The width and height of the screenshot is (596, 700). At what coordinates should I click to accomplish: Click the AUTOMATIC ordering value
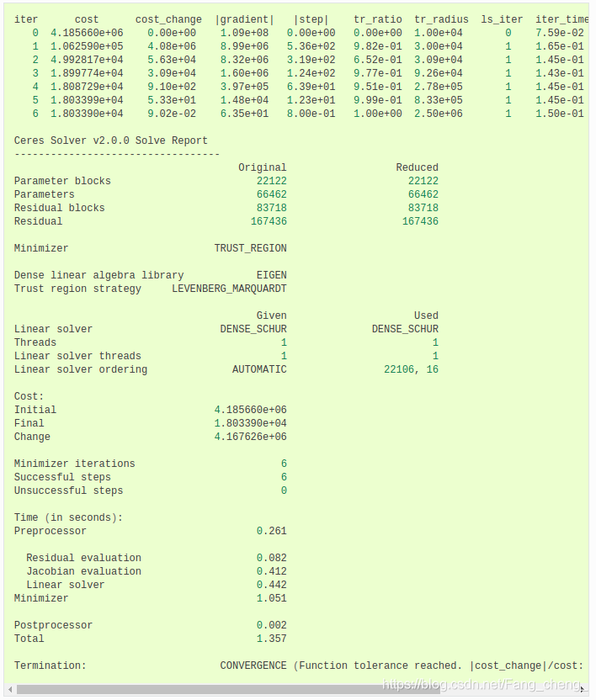coord(259,369)
